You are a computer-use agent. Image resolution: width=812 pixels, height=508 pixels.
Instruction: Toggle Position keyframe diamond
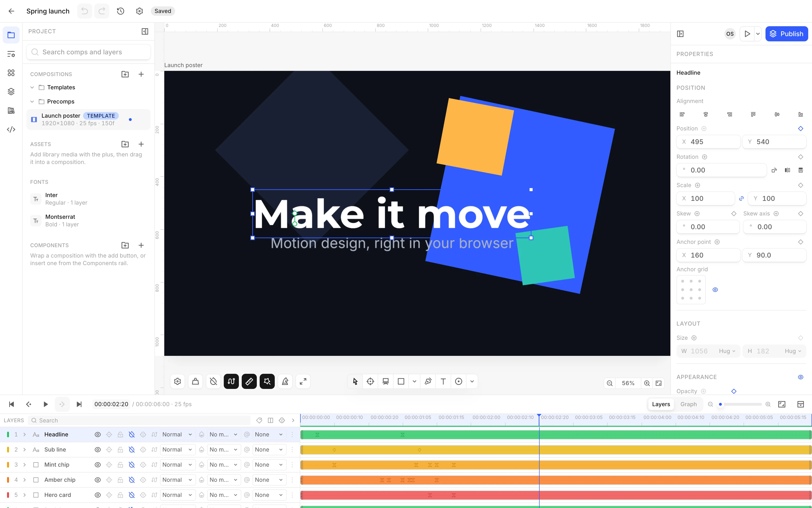[x=801, y=129]
